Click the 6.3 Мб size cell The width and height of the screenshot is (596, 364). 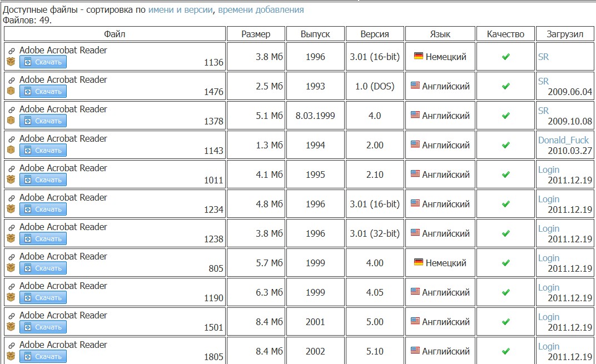point(256,292)
